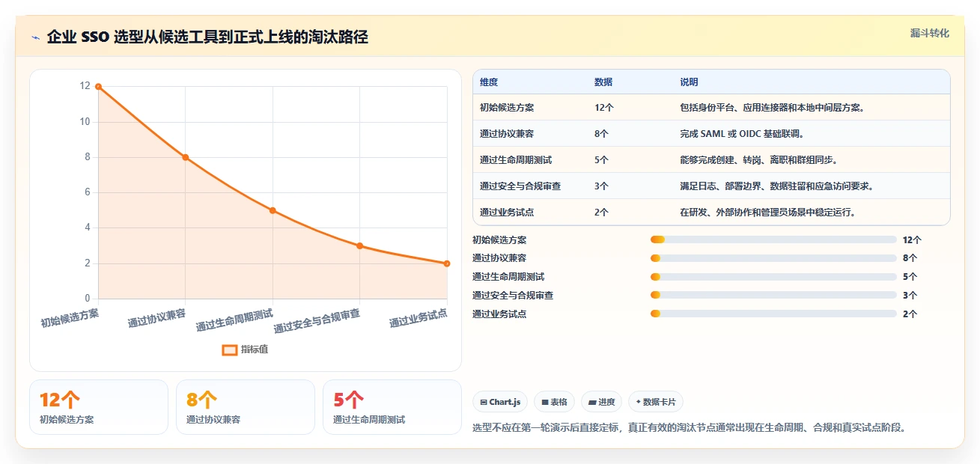Click the title 企业 SSO 选型 heading

point(207,37)
